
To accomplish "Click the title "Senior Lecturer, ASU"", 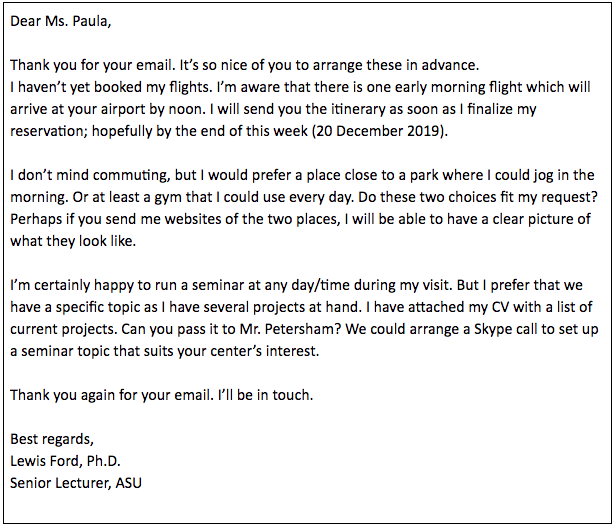I will pyautogui.click(x=80, y=483).
